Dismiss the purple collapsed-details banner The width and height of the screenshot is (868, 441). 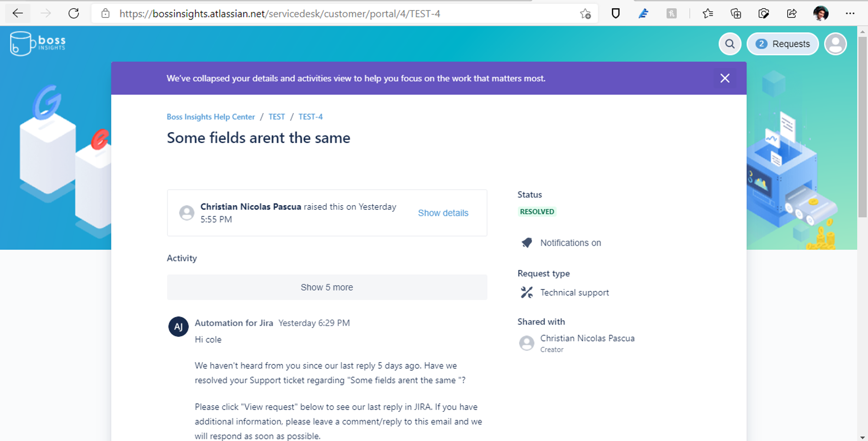[725, 78]
